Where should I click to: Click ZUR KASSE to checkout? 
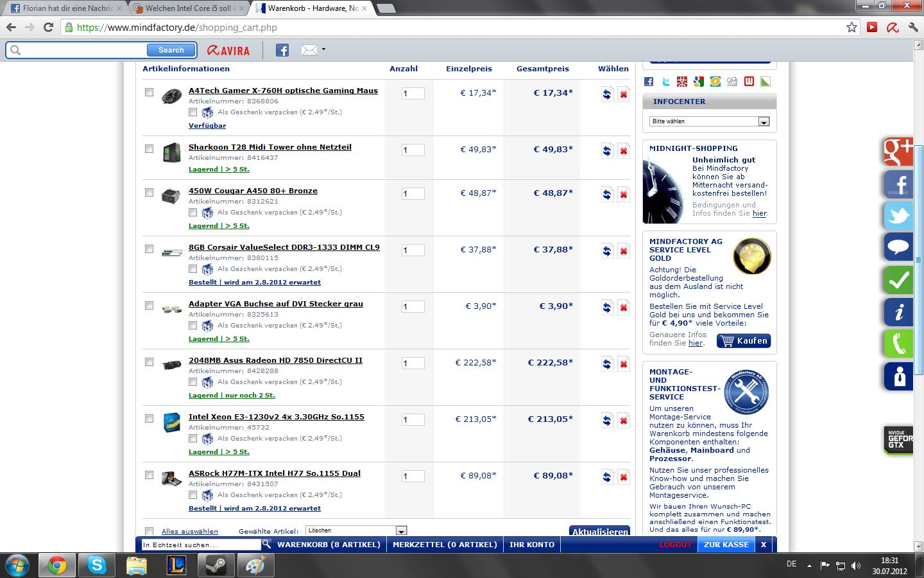(x=726, y=545)
